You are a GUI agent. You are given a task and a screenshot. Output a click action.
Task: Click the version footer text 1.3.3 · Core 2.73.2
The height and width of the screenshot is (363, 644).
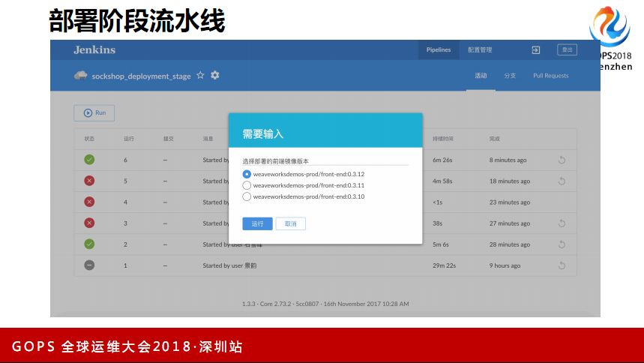tap(325, 304)
